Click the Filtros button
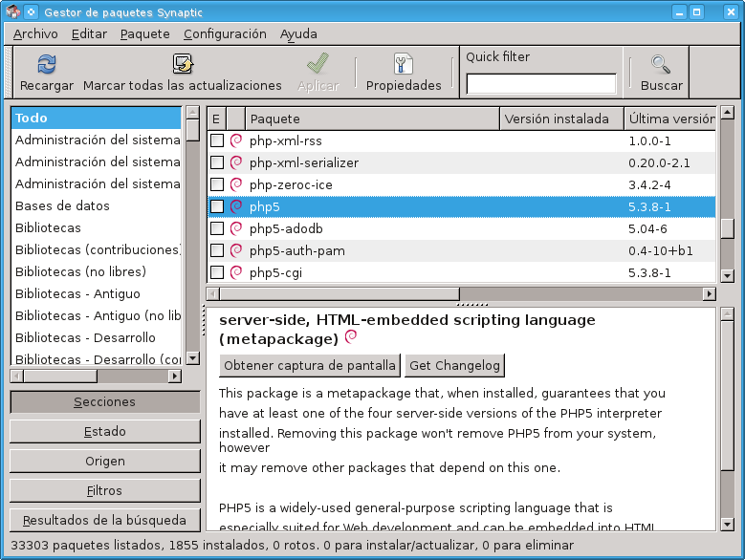This screenshot has width=745, height=560. point(105,490)
